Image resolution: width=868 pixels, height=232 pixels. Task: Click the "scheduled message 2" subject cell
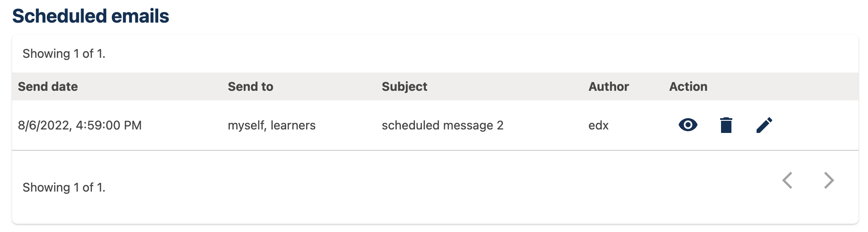tap(442, 126)
